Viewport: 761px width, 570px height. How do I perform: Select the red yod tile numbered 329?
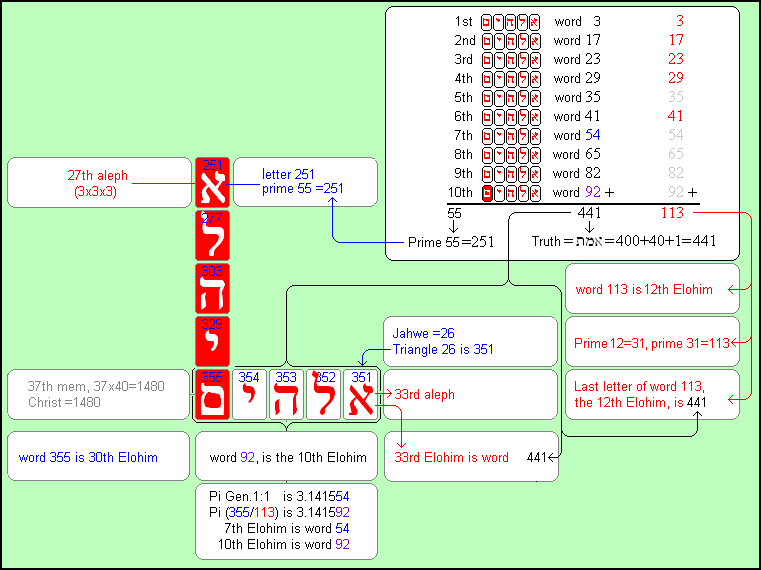point(212,340)
